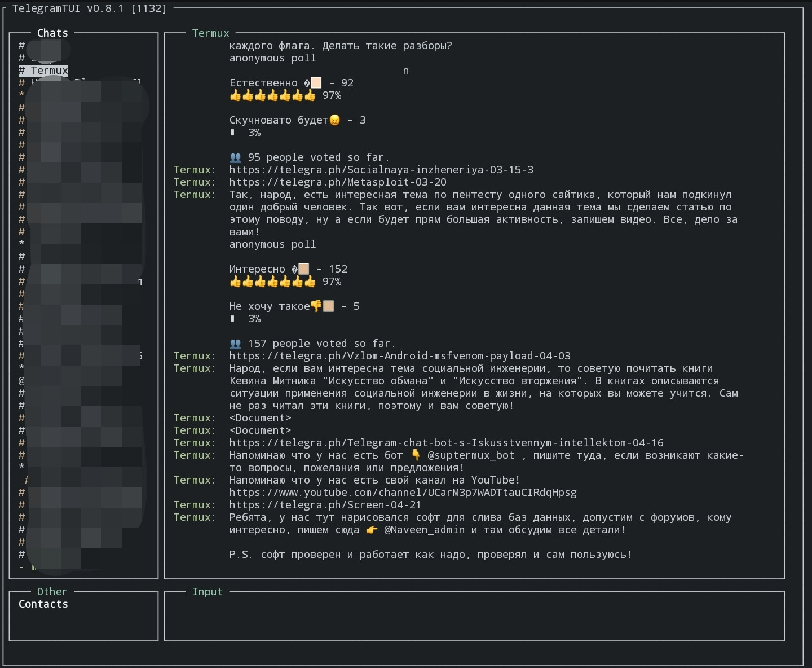Select poll option "Не хочу такое"
The image size is (812, 668).
tap(294, 306)
